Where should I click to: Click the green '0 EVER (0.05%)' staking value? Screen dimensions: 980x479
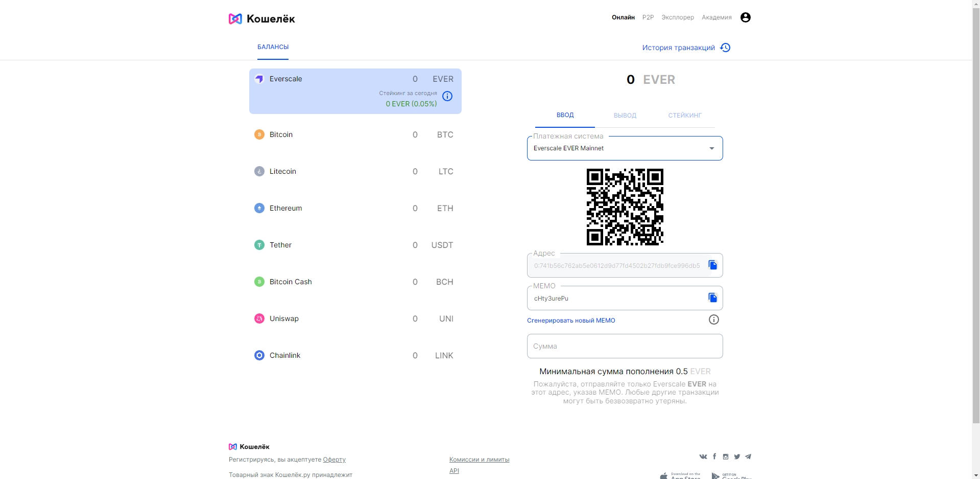click(x=411, y=104)
